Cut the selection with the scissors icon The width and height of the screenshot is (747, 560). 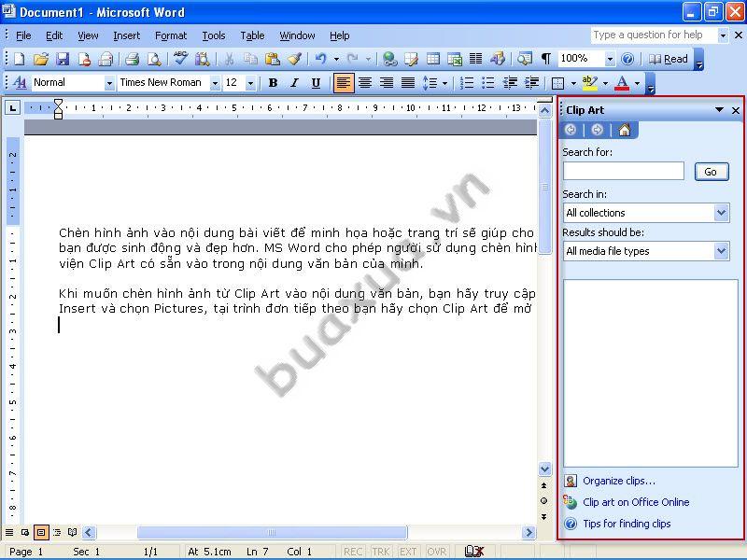coord(229,59)
